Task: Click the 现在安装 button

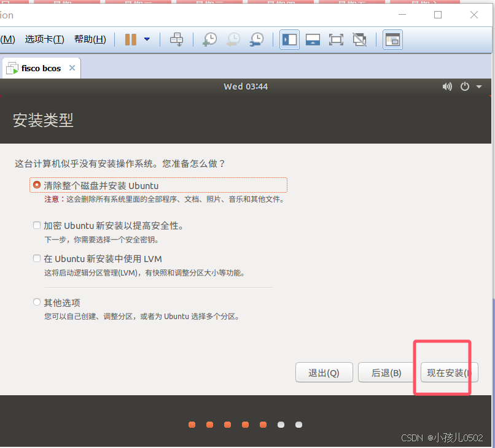Action: pyautogui.click(x=449, y=373)
